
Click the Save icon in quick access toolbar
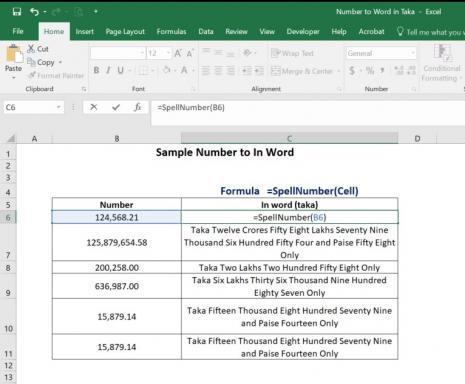pos(17,12)
